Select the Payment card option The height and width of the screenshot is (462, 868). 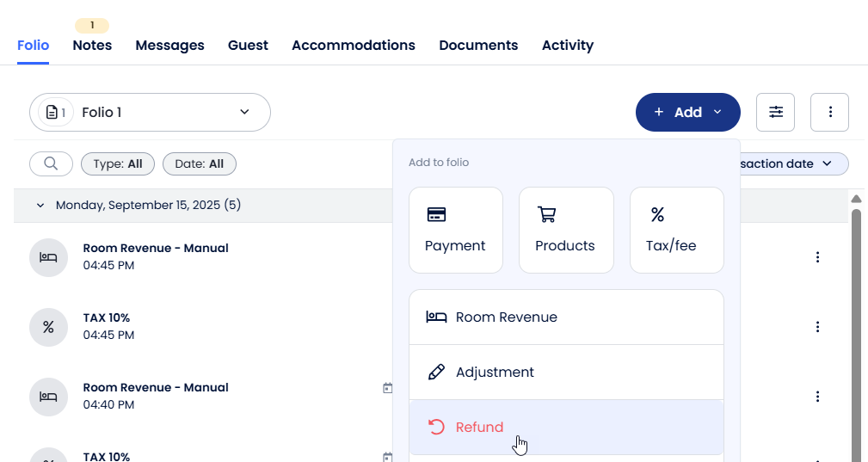tap(455, 230)
